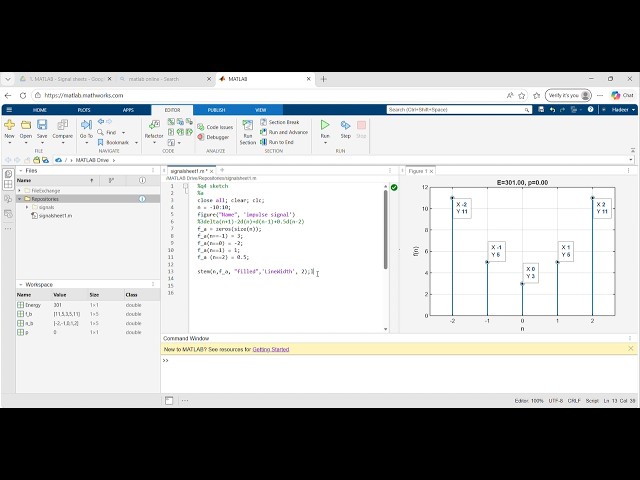Switch to the APPS tab
Image resolution: width=640 pixels, height=480 pixels.
tap(128, 110)
